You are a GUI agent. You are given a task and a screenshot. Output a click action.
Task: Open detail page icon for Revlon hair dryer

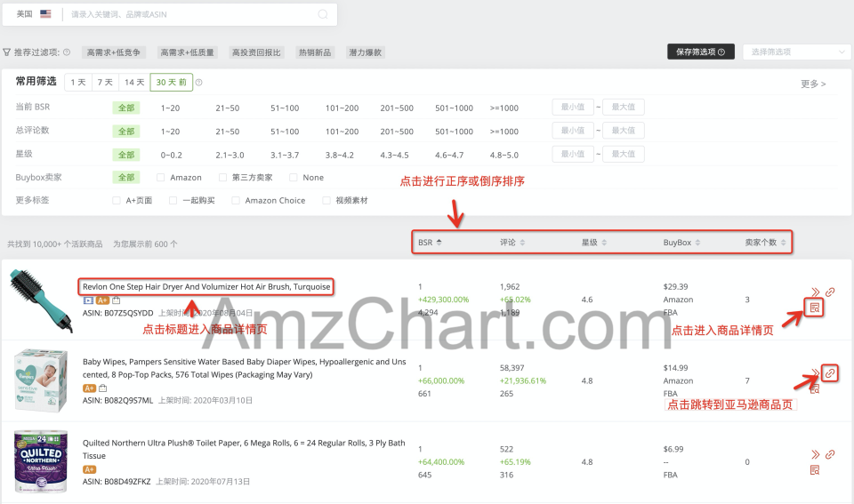coord(814,308)
